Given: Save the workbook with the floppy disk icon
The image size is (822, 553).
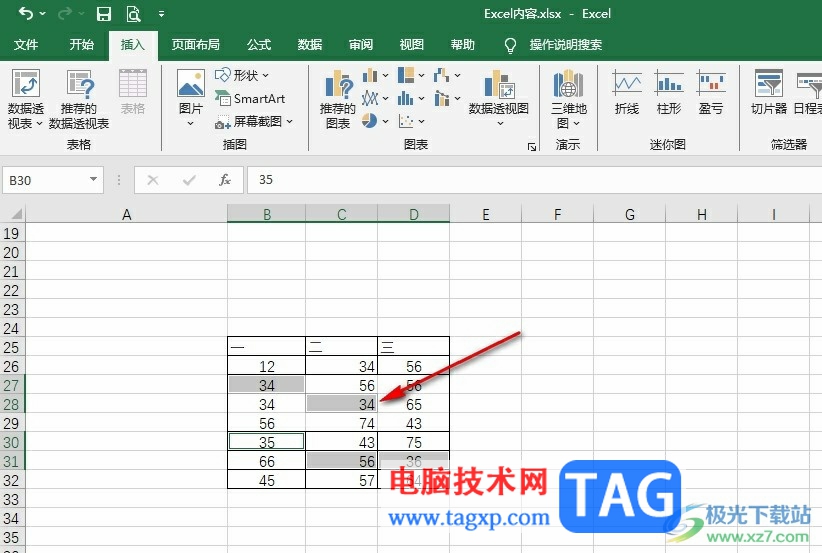Looking at the screenshot, I should 104,14.
